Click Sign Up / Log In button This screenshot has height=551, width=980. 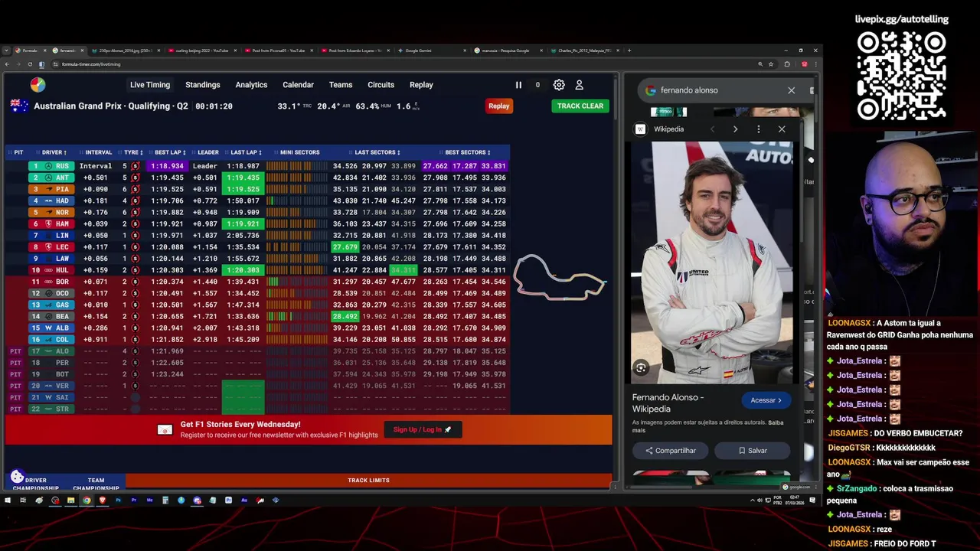pos(423,429)
